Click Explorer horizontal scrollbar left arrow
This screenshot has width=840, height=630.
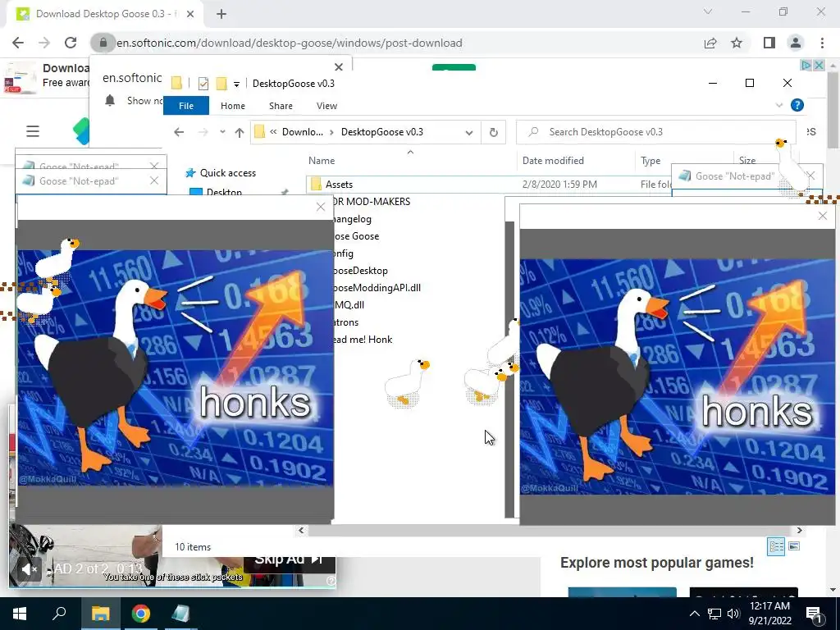click(301, 531)
